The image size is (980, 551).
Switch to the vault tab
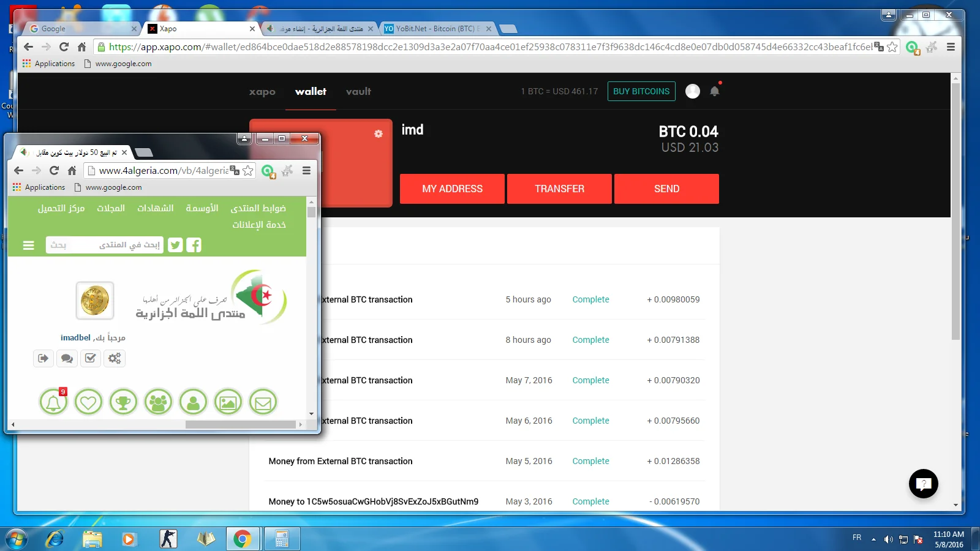(358, 91)
